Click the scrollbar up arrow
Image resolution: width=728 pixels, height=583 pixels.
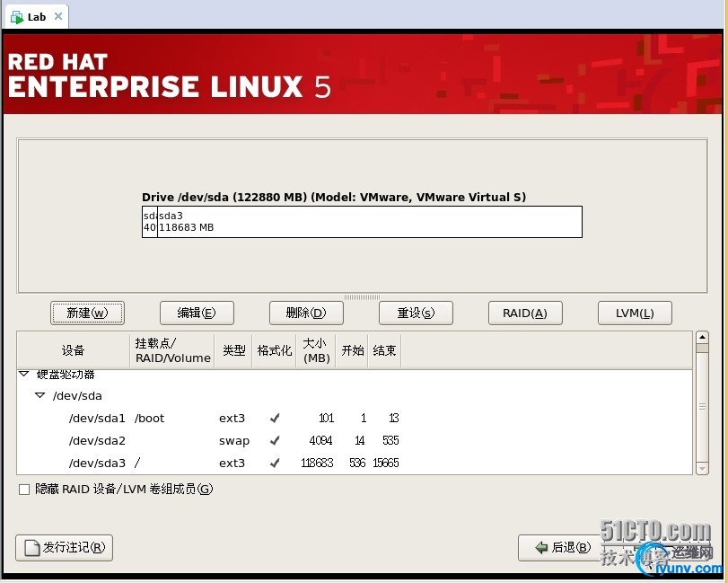702,337
